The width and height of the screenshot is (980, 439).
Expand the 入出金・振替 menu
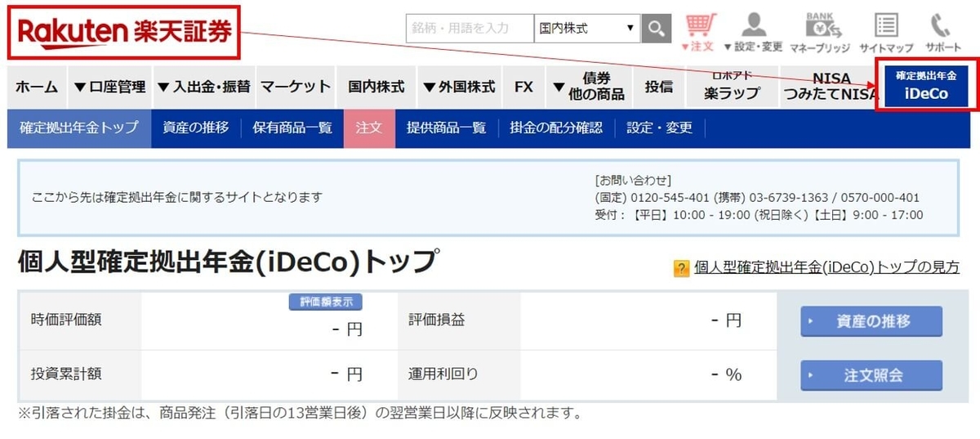tap(204, 87)
